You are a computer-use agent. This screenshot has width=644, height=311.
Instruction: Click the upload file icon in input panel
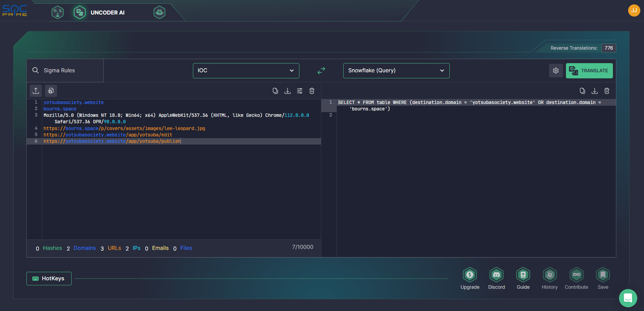click(36, 91)
